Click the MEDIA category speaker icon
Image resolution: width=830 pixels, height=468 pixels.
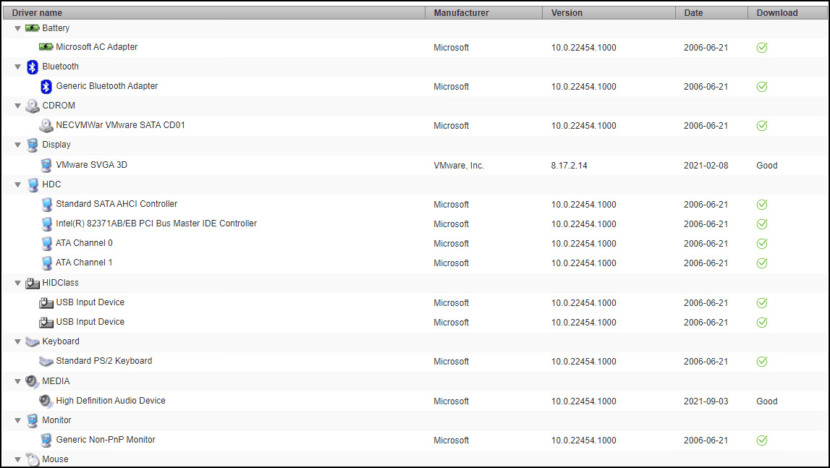[x=32, y=381]
